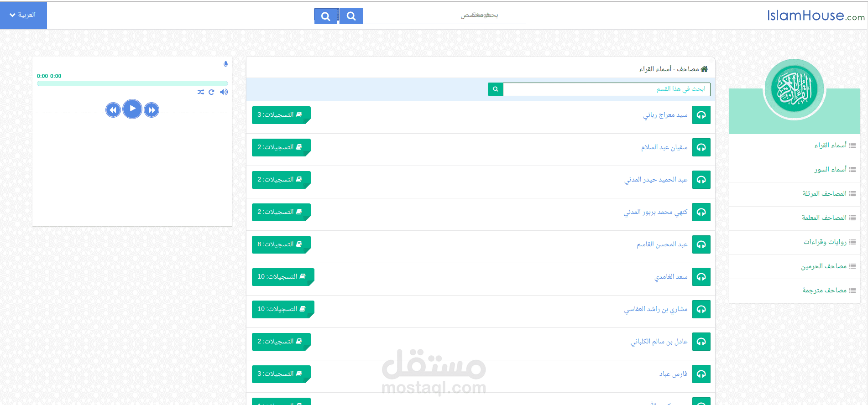
Task: Click recordings badge for عادل بن سالم الكلباني
Action: click(x=281, y=342)
